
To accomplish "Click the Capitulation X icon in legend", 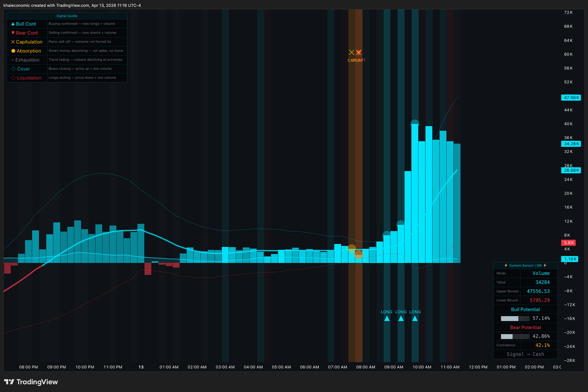I will (x=13, y=42).
